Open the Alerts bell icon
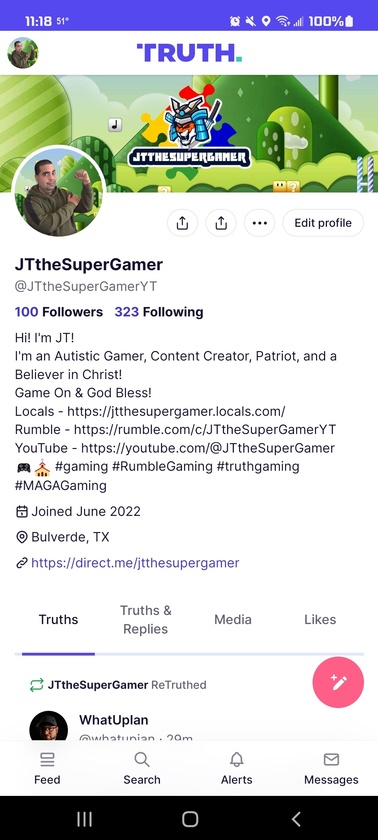Viewport: 378px width, 840px height. coord(236,768)
